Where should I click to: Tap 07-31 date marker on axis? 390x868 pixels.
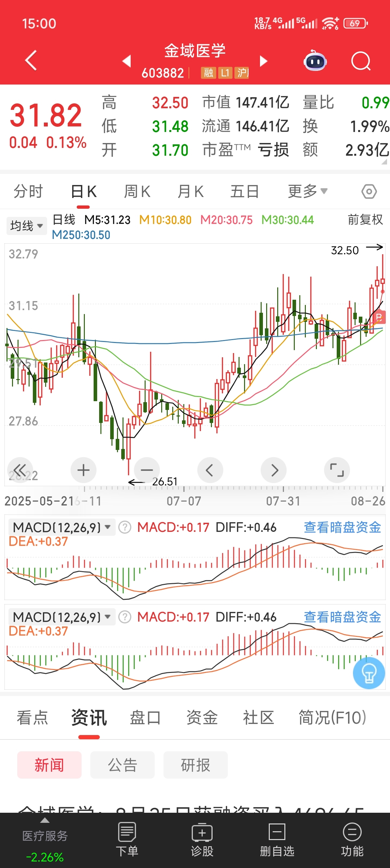tap(283, 501)
